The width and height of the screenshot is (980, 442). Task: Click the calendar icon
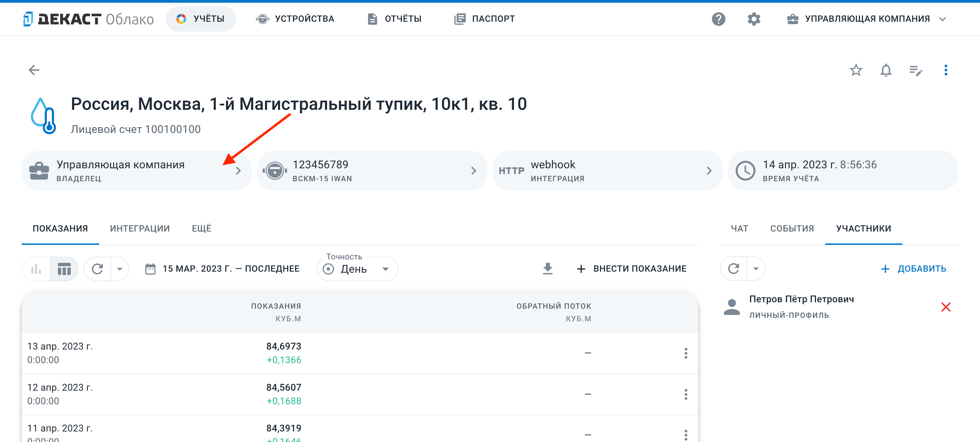(150, 269)
